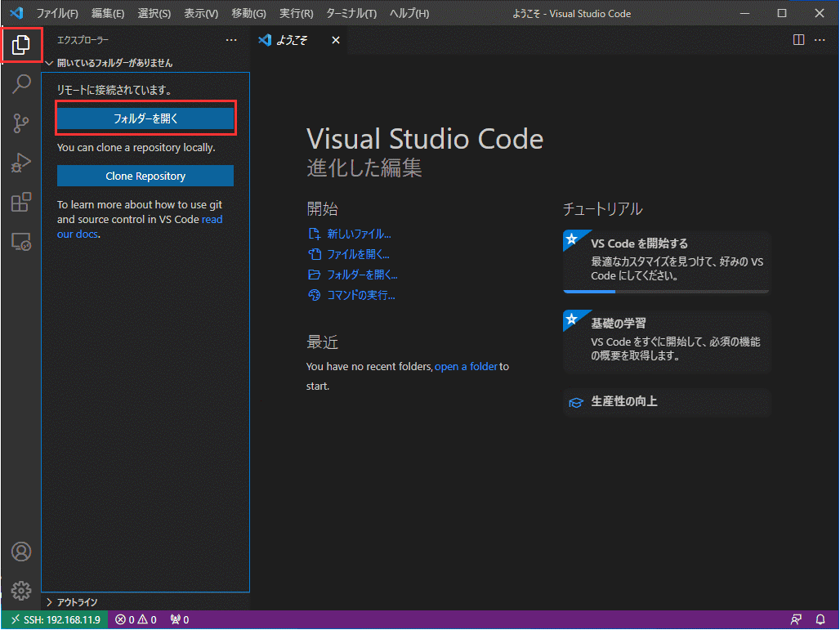
Task: Open the Remote Explorer icon
Action: [21, 242]
